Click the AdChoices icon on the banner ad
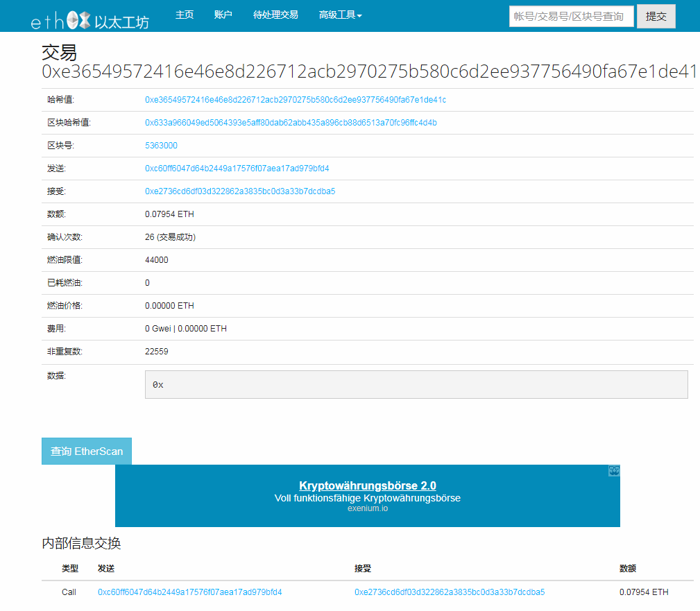The height and width of the screenshot is (611, 700). click(x=613, y=470)
